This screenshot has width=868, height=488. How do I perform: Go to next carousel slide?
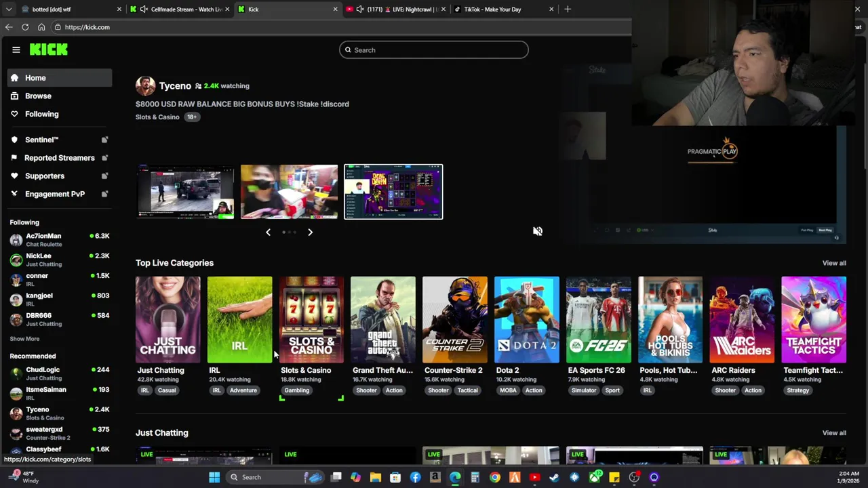pos(310,232)
